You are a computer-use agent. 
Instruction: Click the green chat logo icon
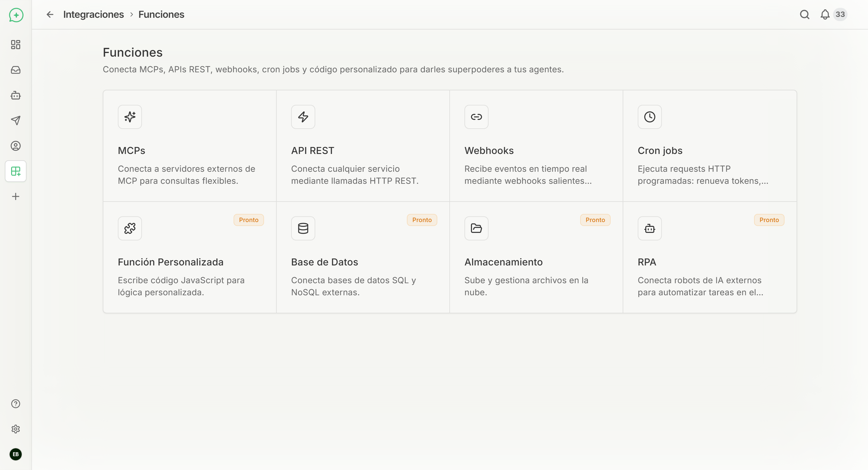click(16, 15)
